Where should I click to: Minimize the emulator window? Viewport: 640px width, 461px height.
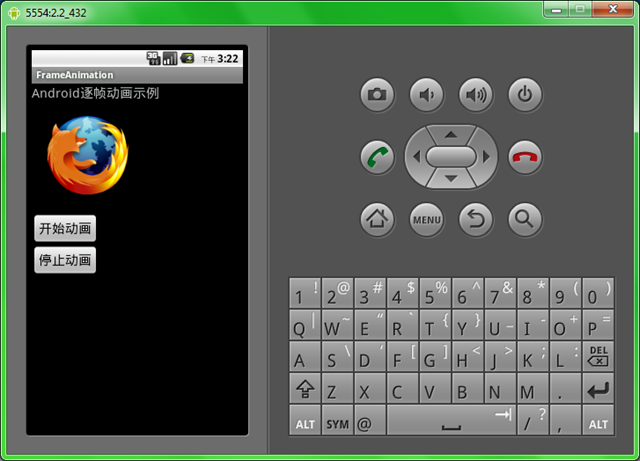click(556, 10)
